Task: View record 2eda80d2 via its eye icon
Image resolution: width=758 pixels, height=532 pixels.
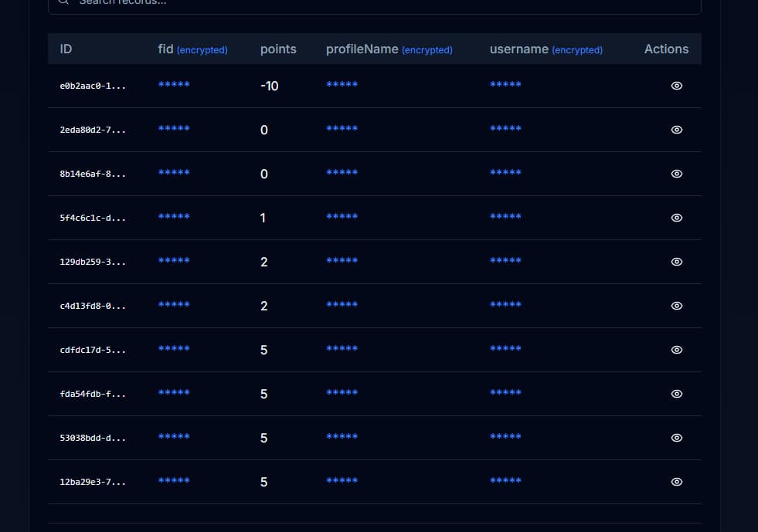Action: tap(676, 130)
